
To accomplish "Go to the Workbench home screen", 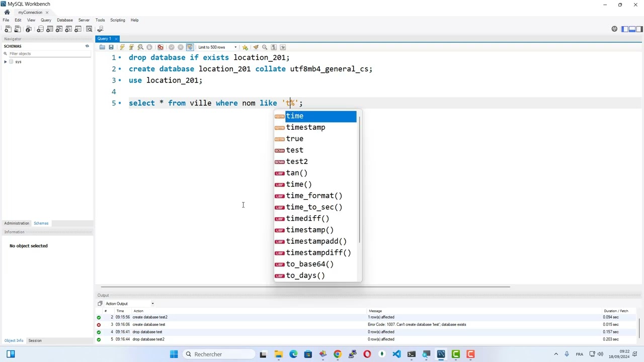I will [x=7, y=12].
